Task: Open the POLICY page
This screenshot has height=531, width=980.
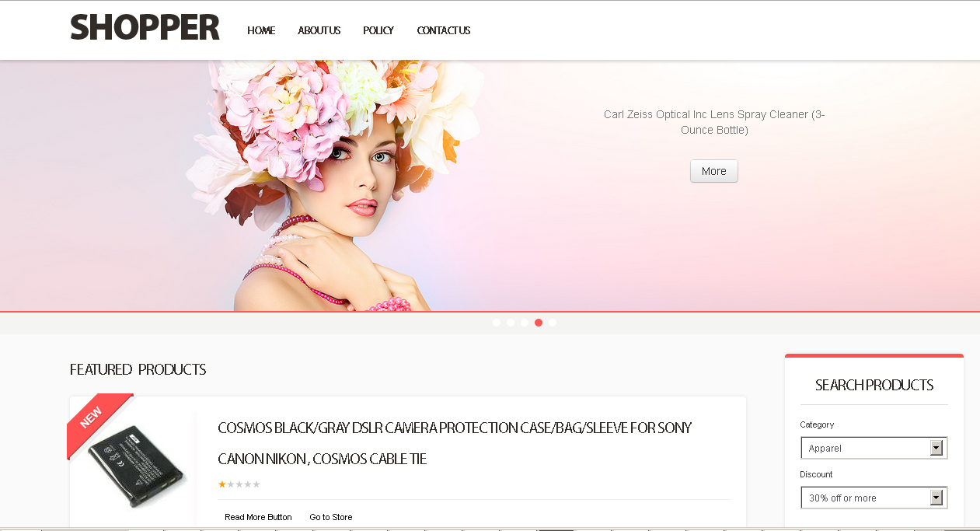Action: (378, 30)
